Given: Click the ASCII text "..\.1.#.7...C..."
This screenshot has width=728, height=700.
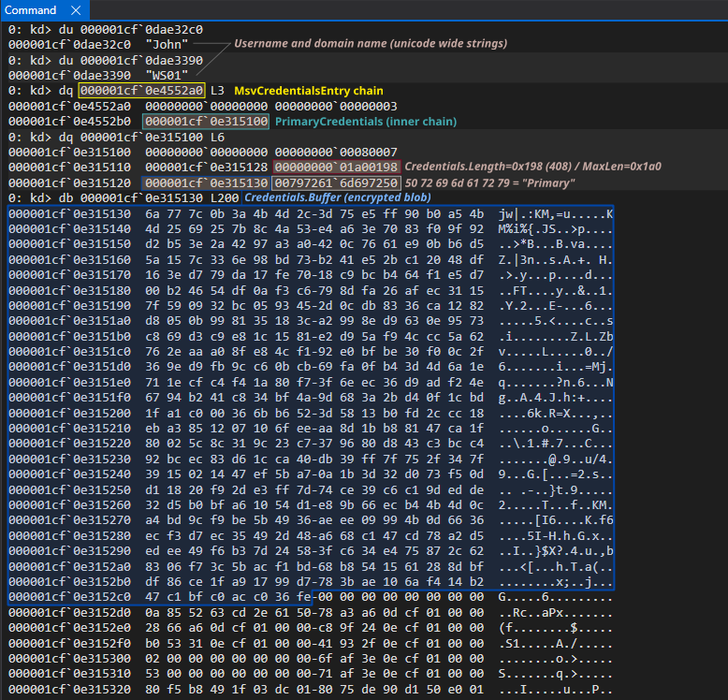Looking at the screenshot, I should point(556,444).
